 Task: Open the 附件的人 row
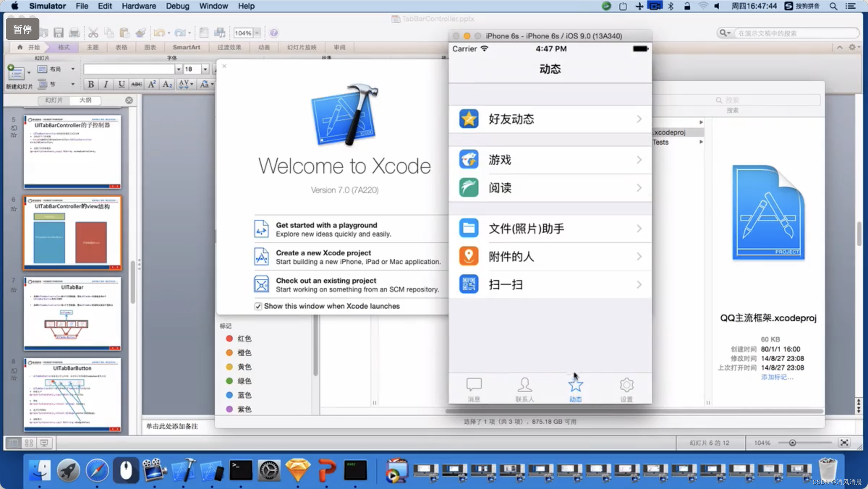tap(550, 256)
